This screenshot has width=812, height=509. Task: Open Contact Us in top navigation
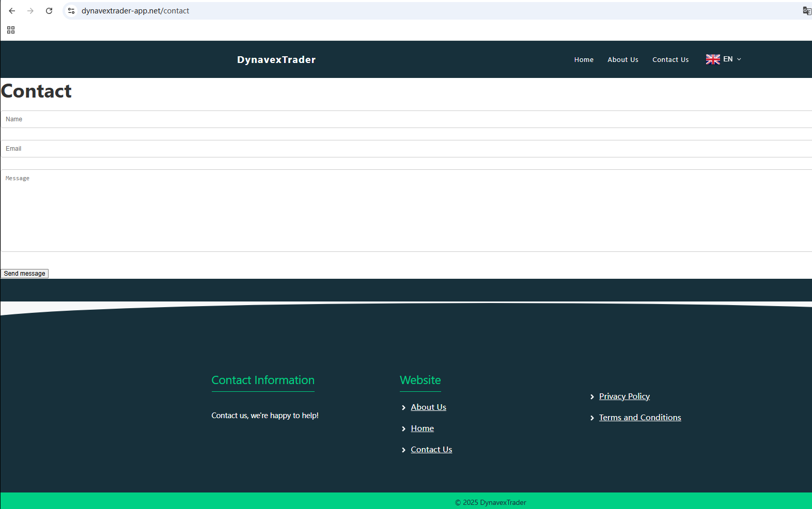click(x=670, y=60)
